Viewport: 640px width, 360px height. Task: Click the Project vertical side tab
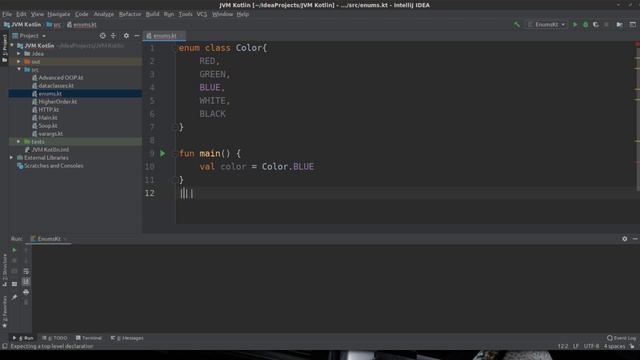click(4, 48)
